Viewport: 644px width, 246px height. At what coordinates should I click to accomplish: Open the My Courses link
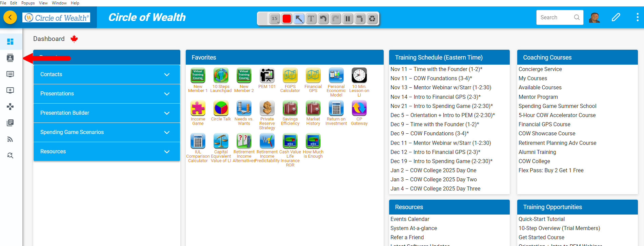(x=532, y=78)
